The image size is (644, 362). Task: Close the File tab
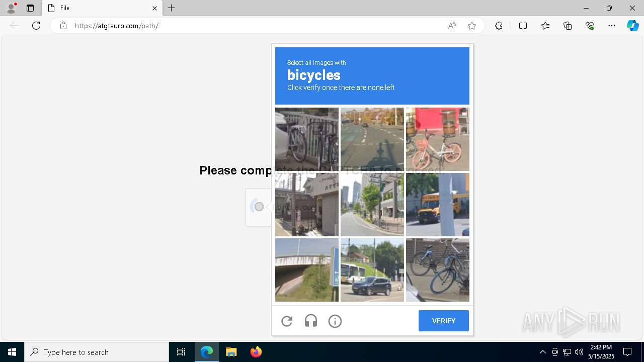[155, 8]
